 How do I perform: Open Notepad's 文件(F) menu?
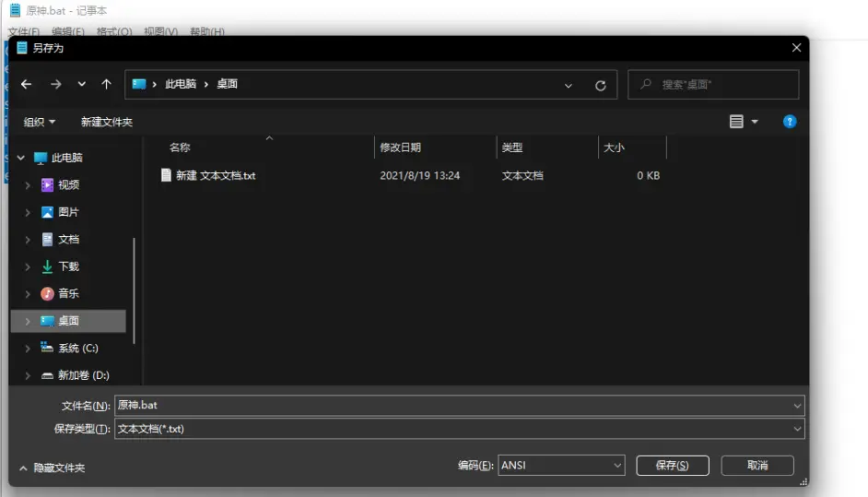24,32
